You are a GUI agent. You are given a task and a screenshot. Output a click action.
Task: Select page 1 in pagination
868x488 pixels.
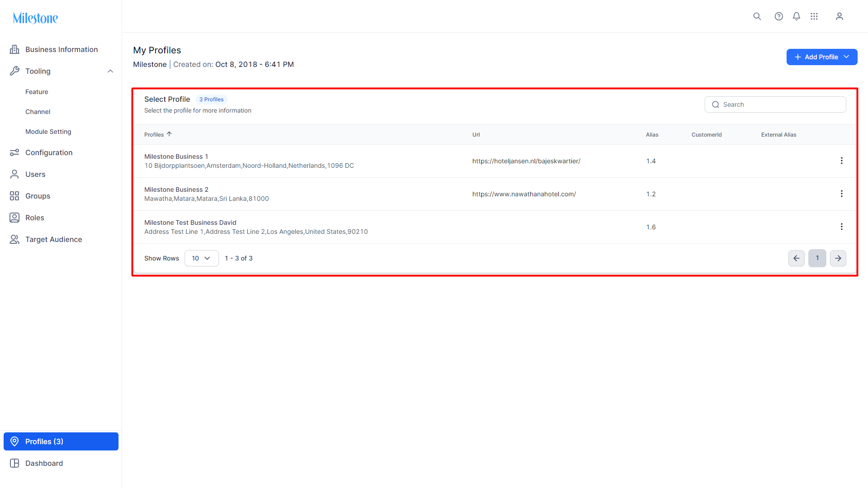tap(817, 258)
